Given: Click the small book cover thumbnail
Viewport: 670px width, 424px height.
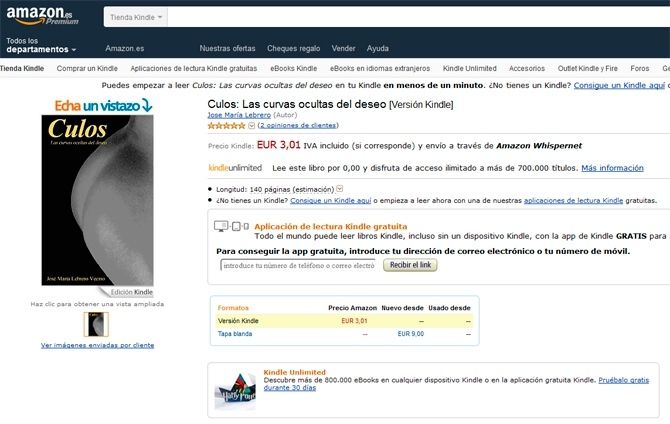Looking at the screenshot, I should coord(96,324).
